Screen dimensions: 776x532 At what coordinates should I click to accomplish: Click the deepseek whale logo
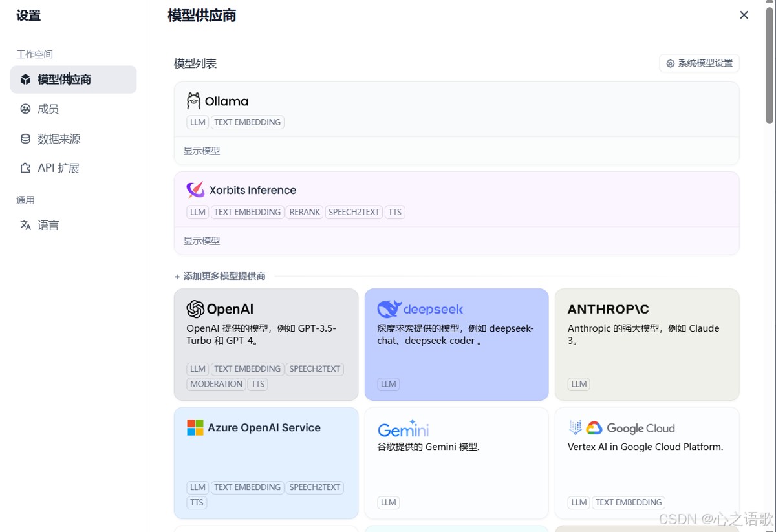click(x=389, y=309)
